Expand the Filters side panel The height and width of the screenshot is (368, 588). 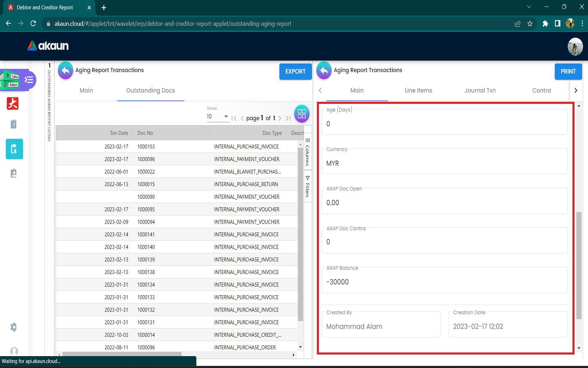(x=307, y=187)
